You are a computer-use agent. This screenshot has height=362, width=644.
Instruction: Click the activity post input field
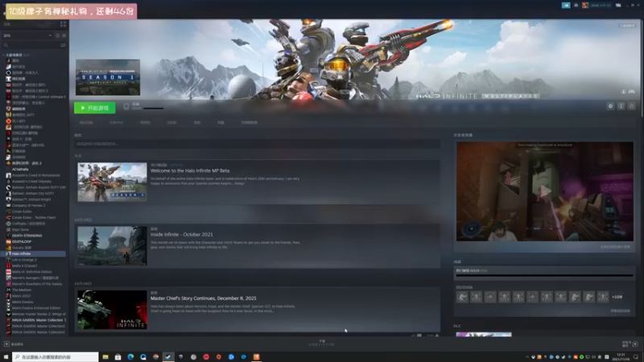click(257, 144)
